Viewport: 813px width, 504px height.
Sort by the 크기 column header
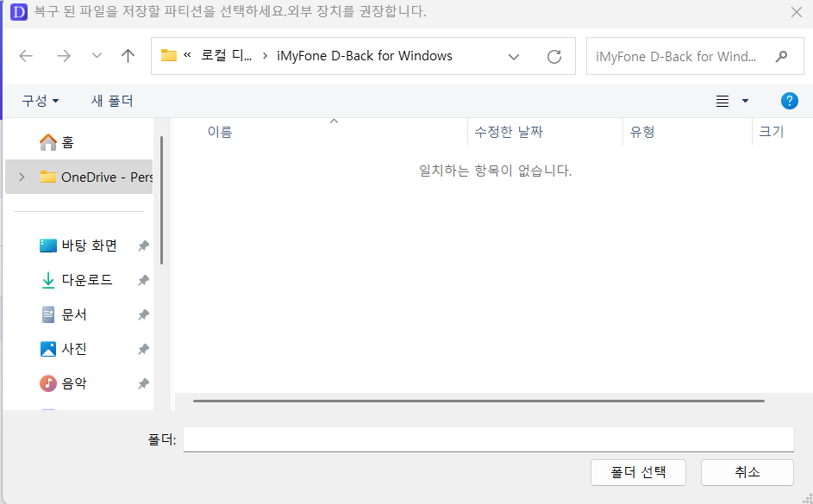(783, 132)
